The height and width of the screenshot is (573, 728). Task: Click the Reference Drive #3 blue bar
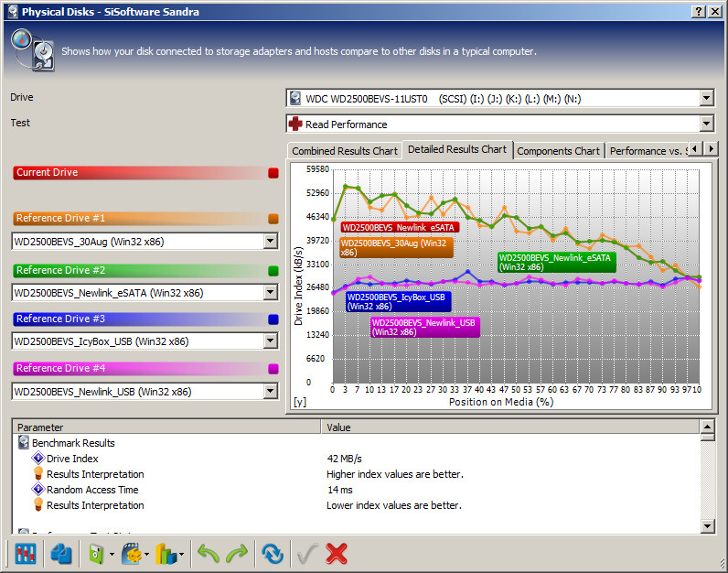pyautogui.click(x=139, y=319)
